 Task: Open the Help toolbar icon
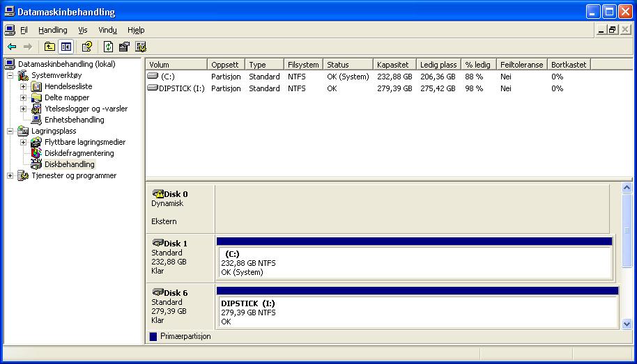click(86, 47)
